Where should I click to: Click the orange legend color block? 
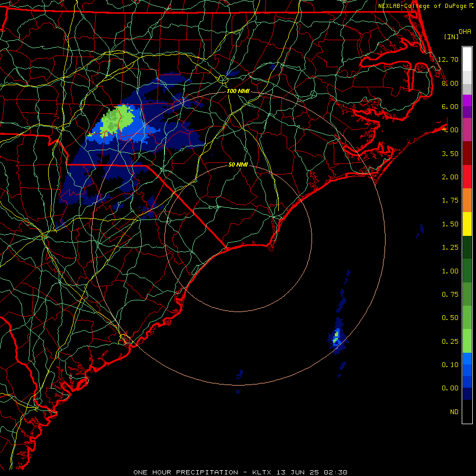point(467,200)
